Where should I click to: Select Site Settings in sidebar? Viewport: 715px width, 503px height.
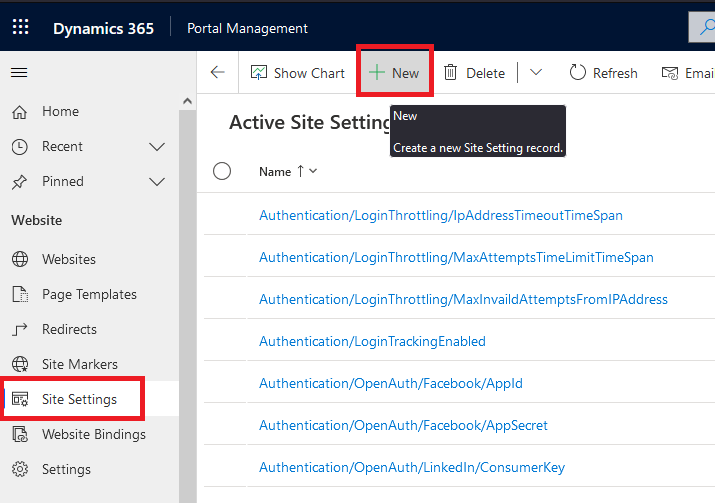tap(89, 399)
